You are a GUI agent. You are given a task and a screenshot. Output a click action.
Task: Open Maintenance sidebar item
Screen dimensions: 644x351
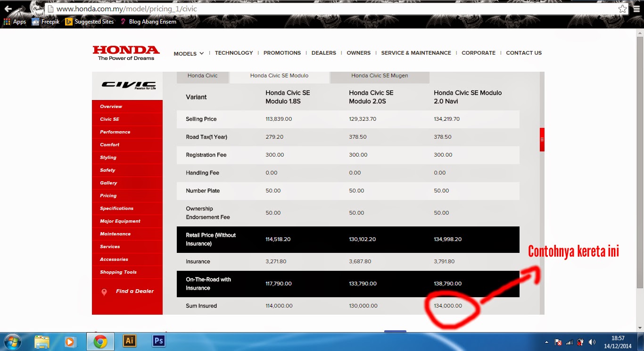[127, 234]
